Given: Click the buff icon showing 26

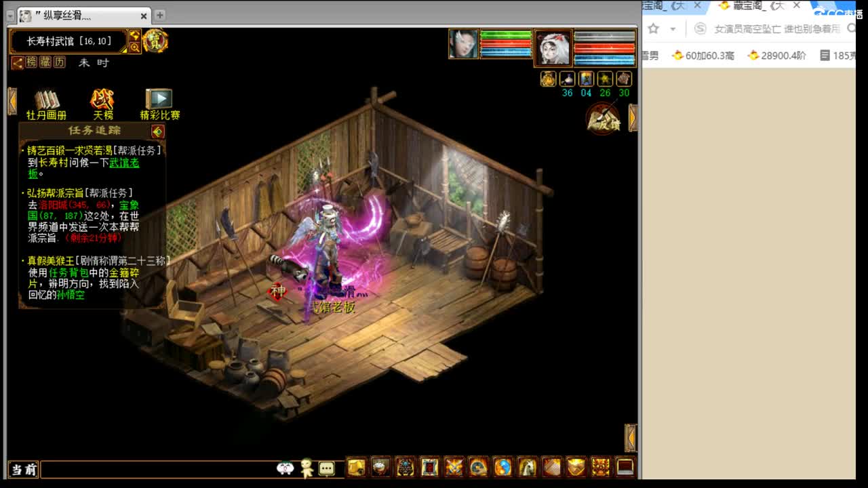Looking at the screenshot, I should (605, 79).
